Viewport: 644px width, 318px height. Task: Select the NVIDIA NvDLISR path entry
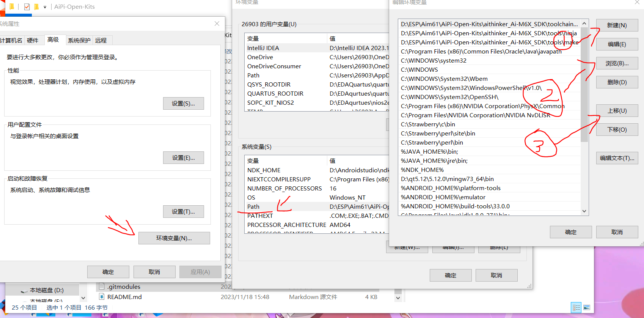489,115
